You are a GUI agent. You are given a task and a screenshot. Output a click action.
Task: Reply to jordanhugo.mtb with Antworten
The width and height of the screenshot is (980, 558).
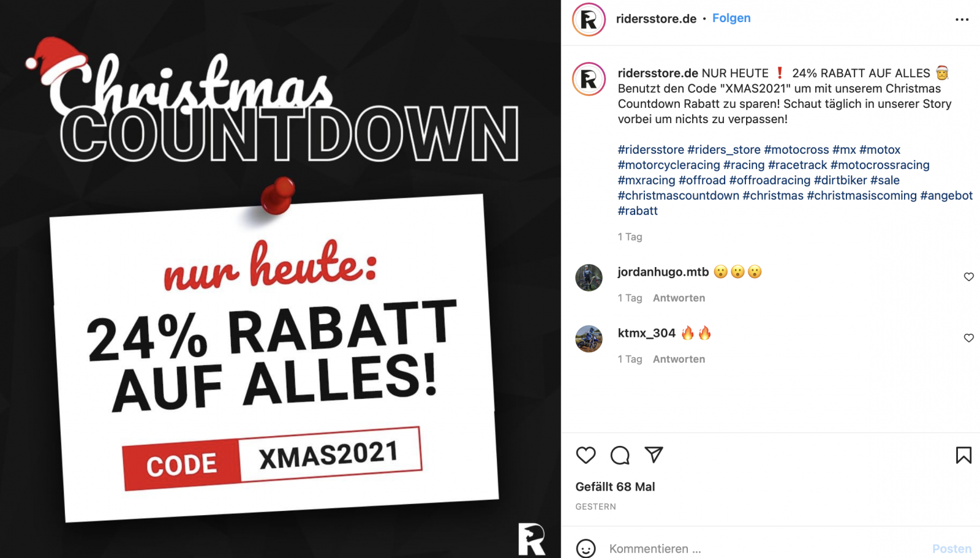coord(679,298)
